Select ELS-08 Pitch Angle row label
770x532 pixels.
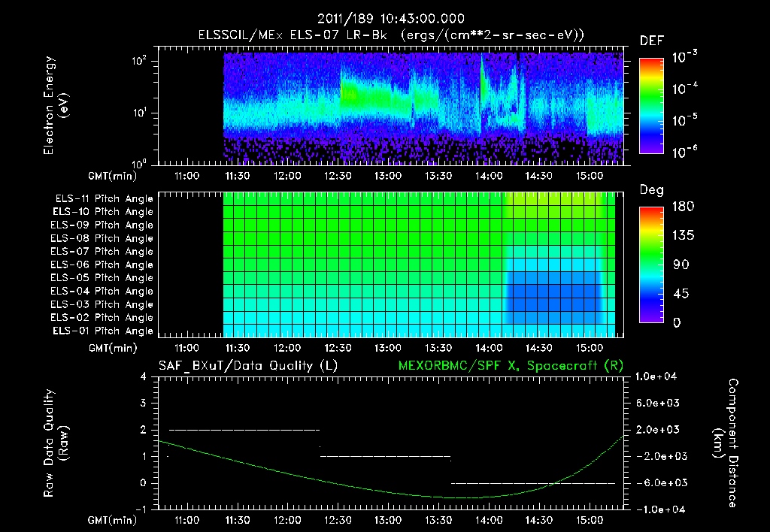click(102, 238)
